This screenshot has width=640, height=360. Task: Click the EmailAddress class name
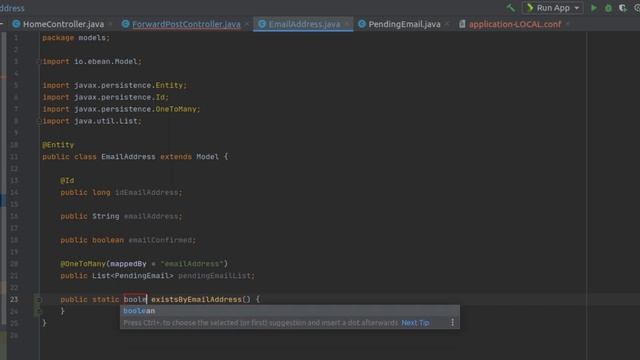coord(128,157)
